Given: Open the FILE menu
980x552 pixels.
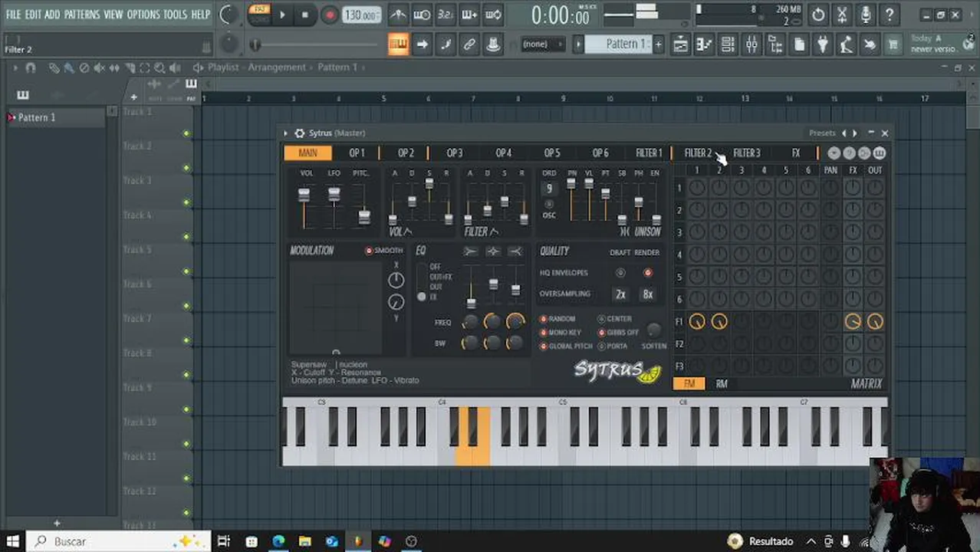Looking at the screenshot, I should 13,15.
